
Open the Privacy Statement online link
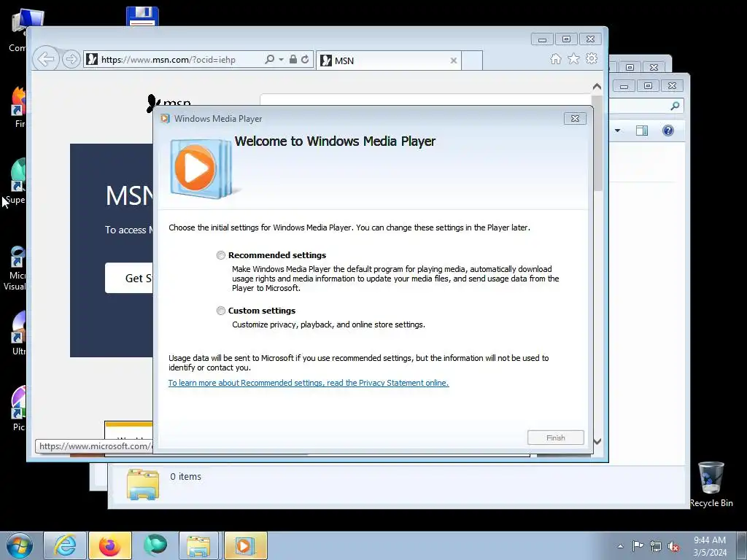[309, 383]
